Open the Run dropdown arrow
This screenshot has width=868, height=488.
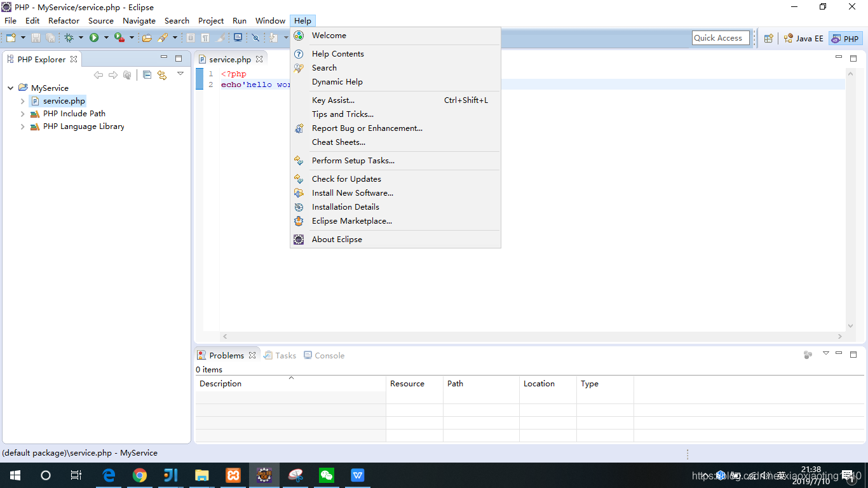coord(106,38)
